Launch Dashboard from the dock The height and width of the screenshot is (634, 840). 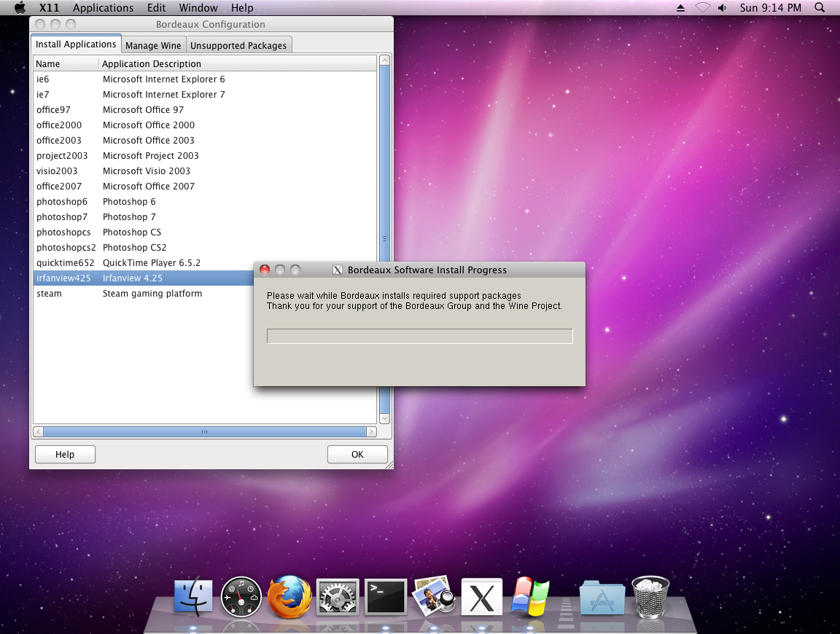click(241, 597)
